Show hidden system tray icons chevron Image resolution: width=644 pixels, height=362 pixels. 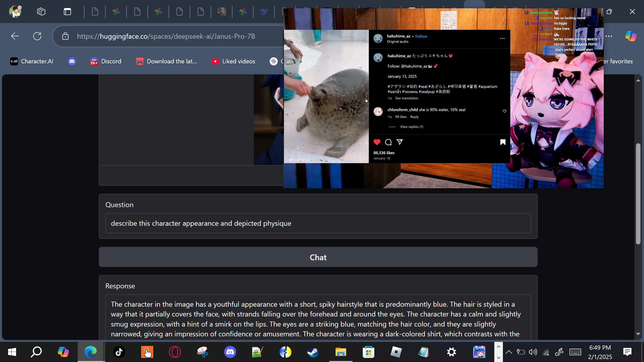(509, 352)
